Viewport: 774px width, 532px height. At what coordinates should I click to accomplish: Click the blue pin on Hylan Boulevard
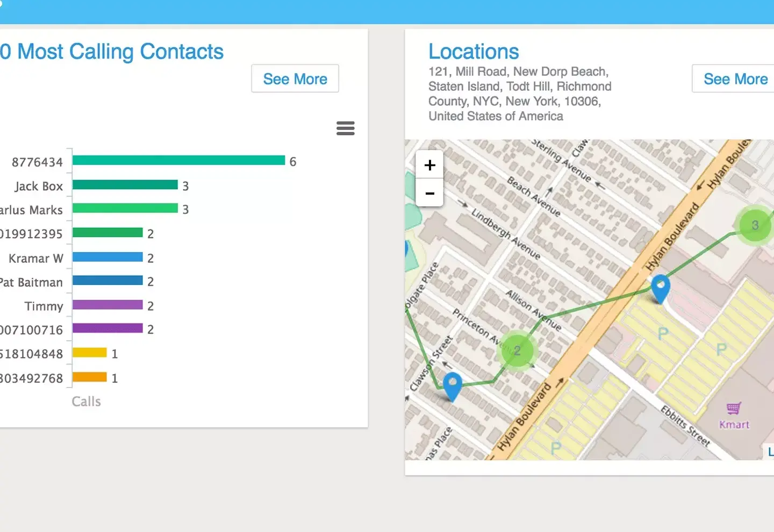click(660, 287)
